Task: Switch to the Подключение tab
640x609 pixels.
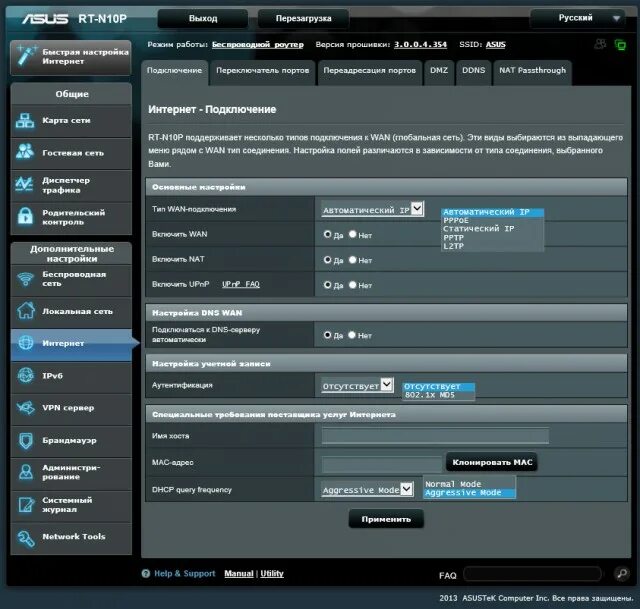Action: 175,71
